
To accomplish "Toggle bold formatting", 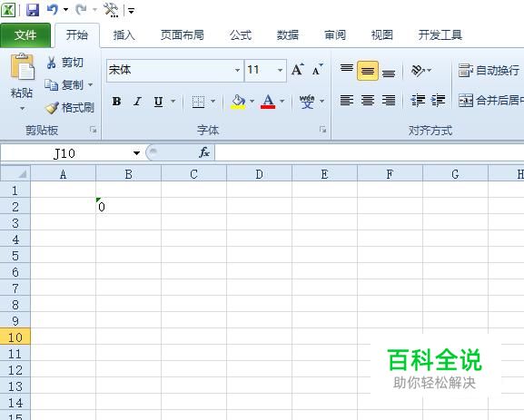I will pos(116,101).
